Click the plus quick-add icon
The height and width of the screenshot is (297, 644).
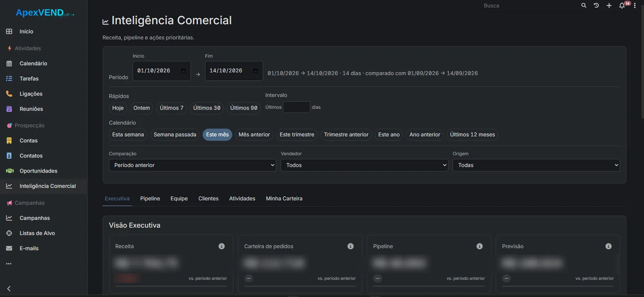(x=609, y=6)
